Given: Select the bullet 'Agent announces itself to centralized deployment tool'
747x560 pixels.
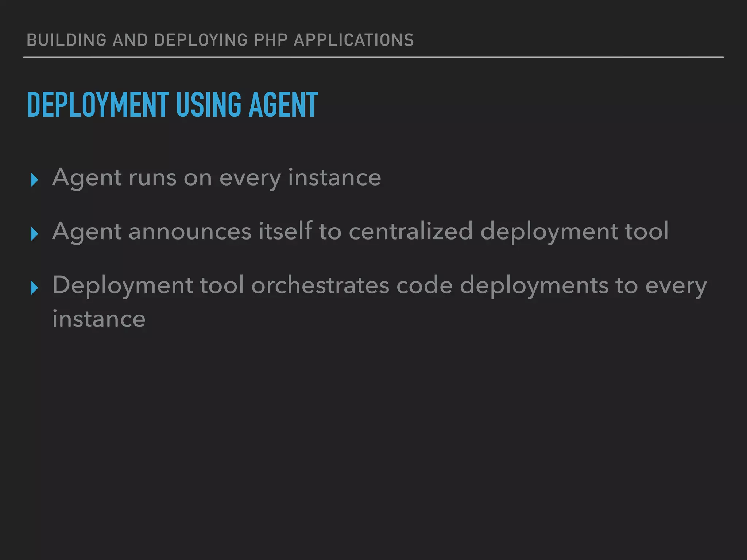Looking at the screenshot, I should [361, 232].
